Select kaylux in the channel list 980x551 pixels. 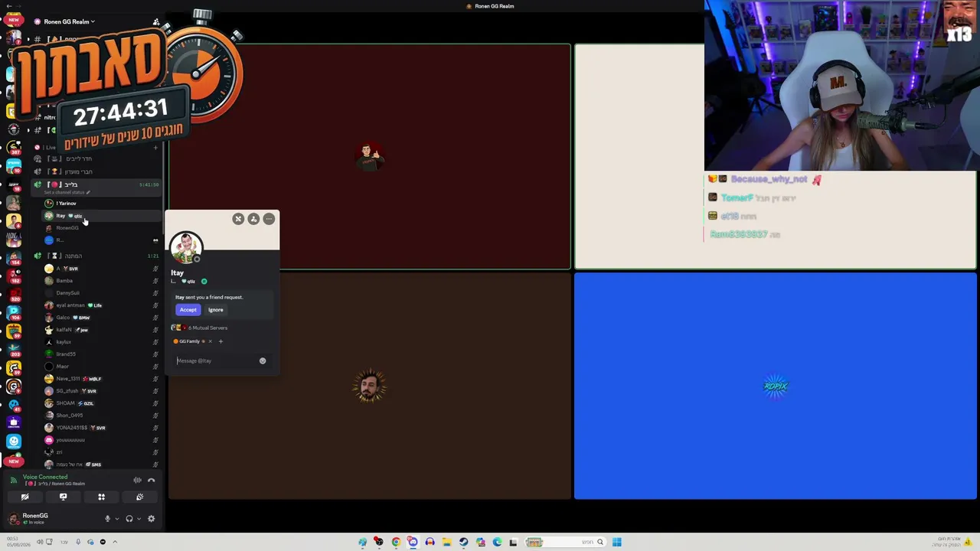click(x=100, y=342)
